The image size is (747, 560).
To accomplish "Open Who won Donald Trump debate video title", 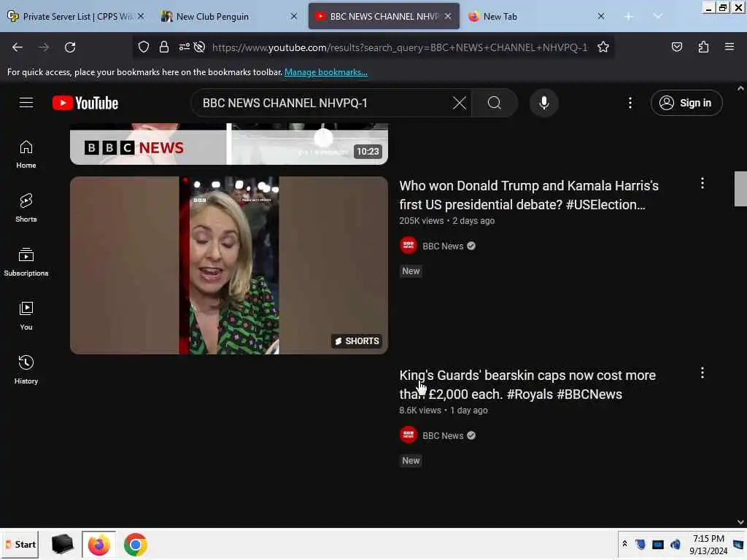I will tap(529, 195).
